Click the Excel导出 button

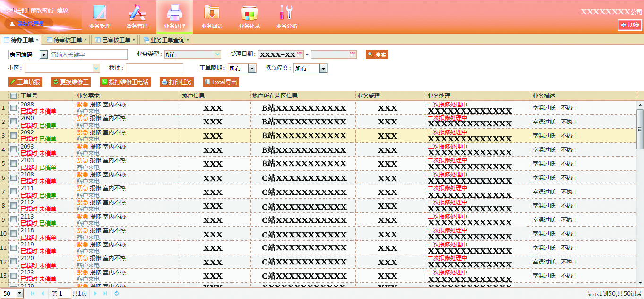click(221, 82)
